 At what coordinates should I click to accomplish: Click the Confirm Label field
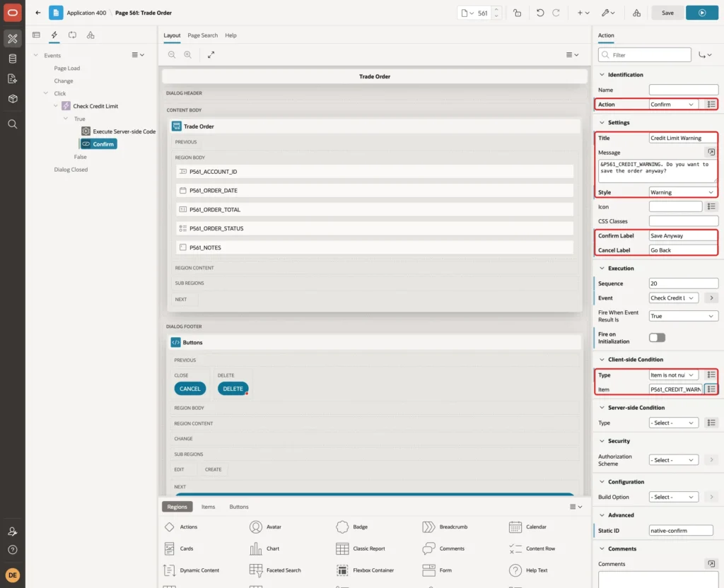pos(683,235)
